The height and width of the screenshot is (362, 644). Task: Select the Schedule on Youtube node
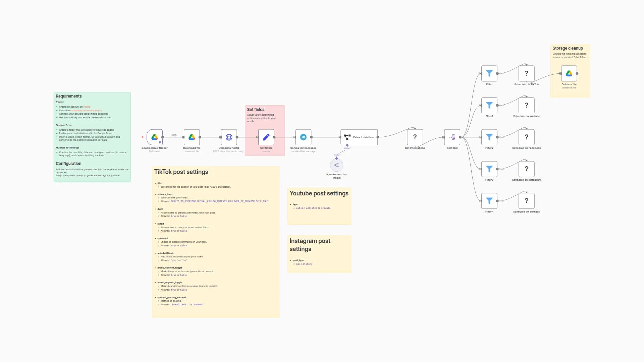tap(526, 105)
